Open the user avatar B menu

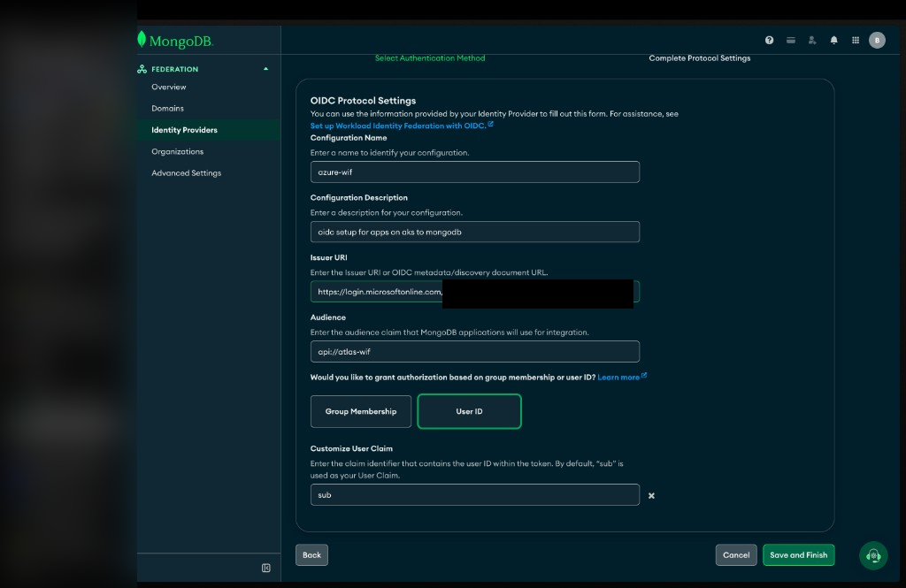click(877, 40)
